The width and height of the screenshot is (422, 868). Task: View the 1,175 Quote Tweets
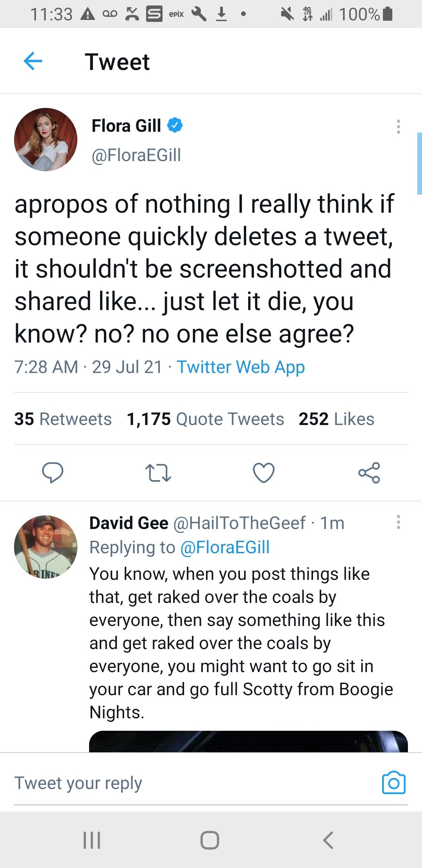tap(205, 419)
